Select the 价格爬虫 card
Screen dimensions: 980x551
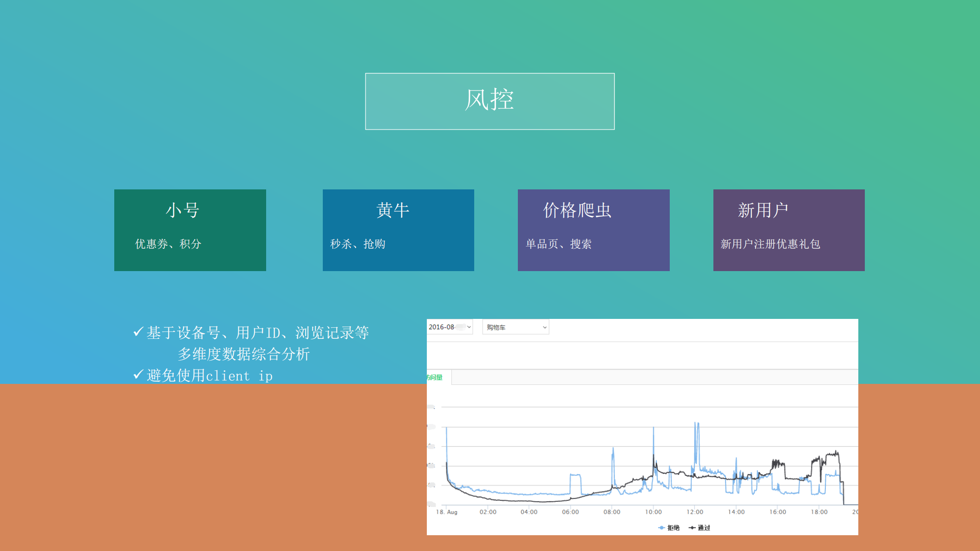[593, 229]
